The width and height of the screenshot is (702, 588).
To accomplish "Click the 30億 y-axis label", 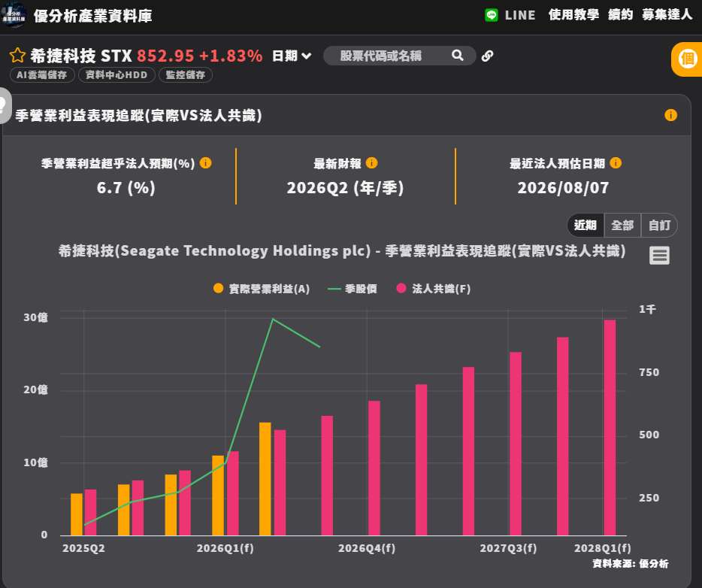I will (35, 317).
